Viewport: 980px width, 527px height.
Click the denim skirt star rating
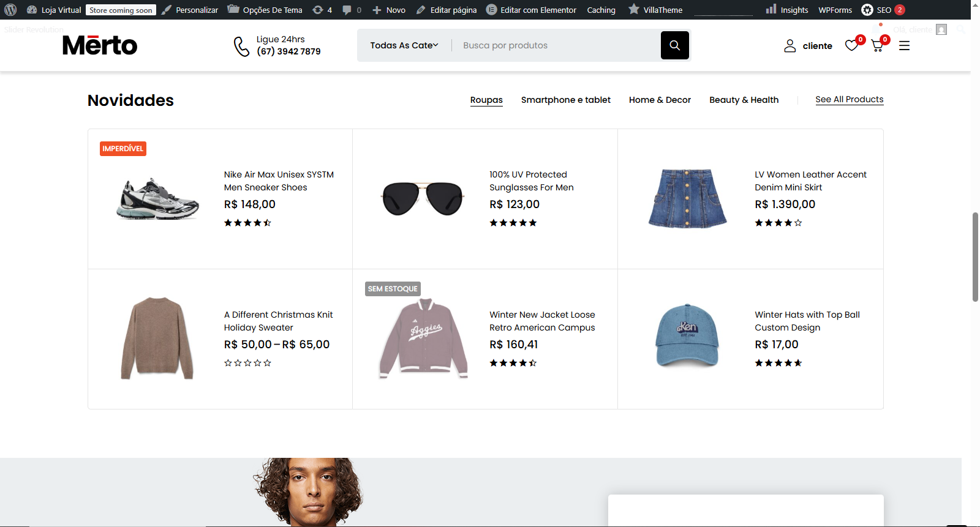click(x=778, y=223)
